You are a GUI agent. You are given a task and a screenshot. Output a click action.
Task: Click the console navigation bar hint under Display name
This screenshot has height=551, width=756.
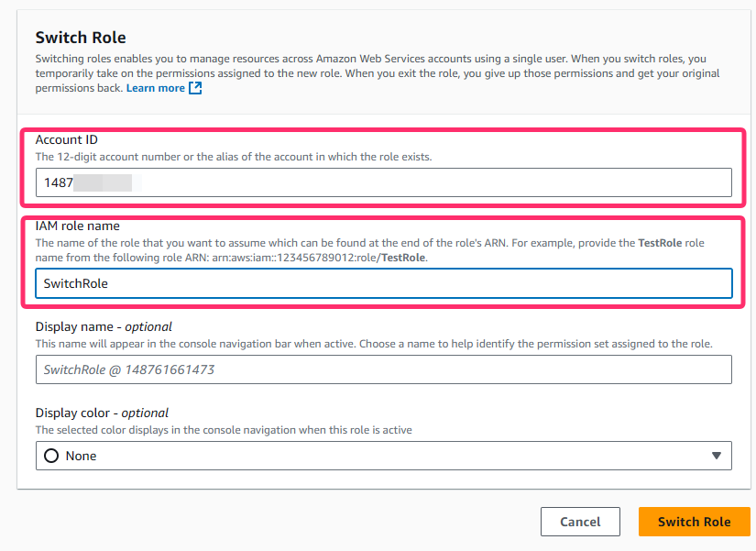374,344
